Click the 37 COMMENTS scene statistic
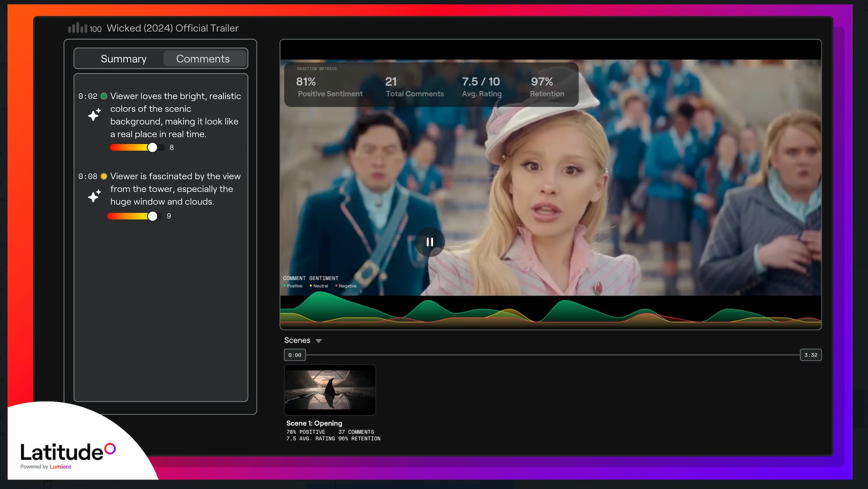868x489 pixels. coord(356,432)
